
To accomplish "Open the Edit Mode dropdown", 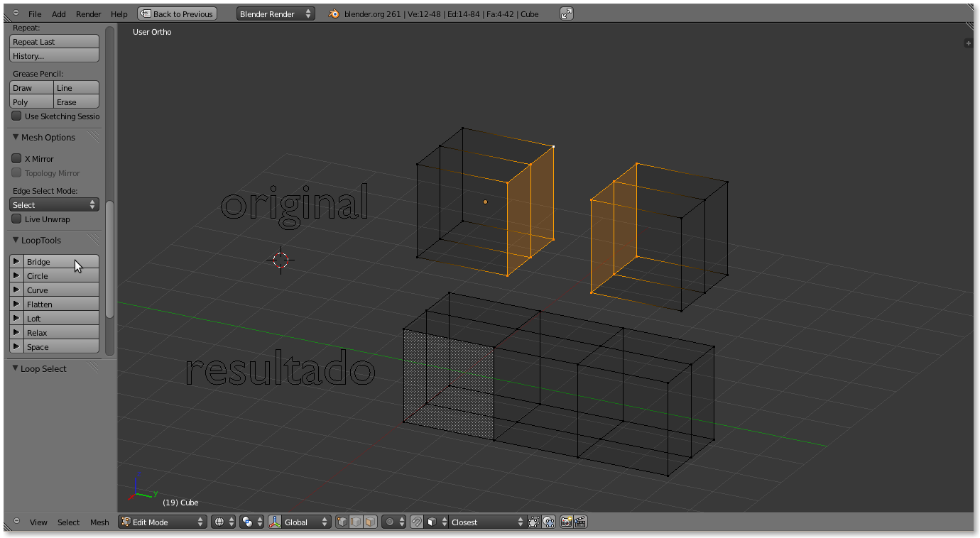I will [163, 522].
